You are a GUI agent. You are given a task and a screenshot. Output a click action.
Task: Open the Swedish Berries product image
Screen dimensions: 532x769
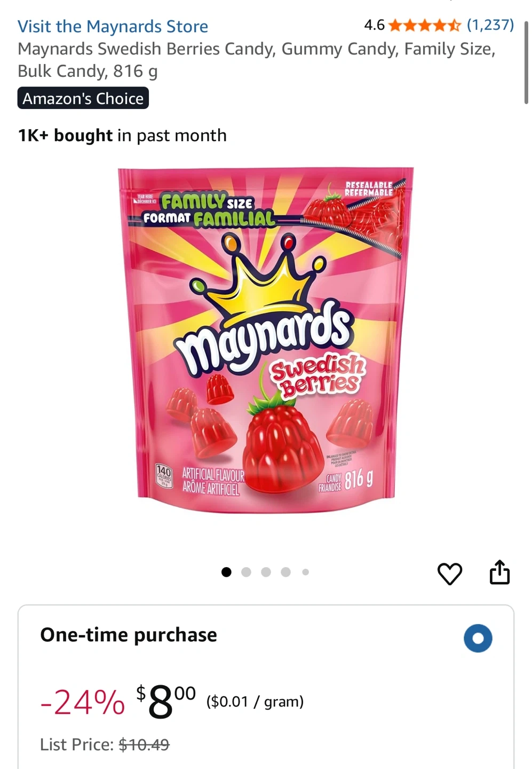click(266, 340)
